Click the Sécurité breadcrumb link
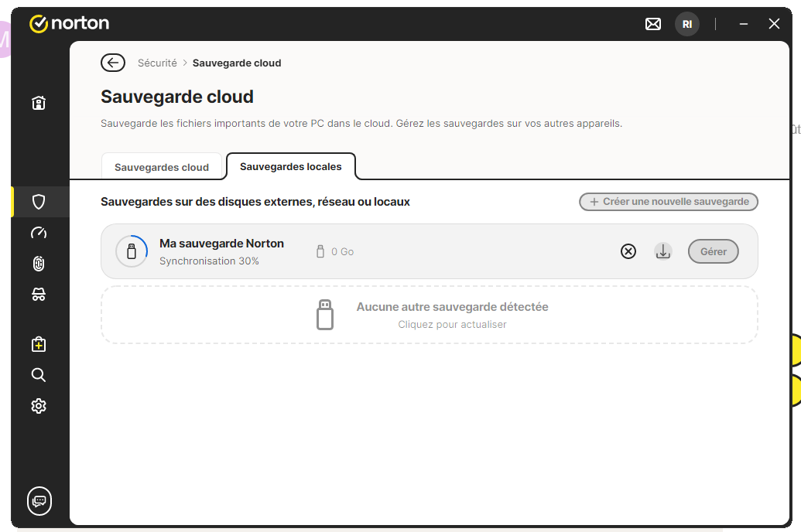Screen dimensions: 801x532 click(157, 63)
